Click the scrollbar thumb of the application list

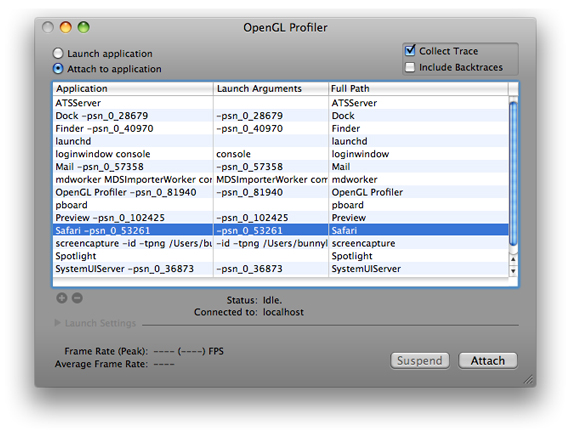(513, 174)
